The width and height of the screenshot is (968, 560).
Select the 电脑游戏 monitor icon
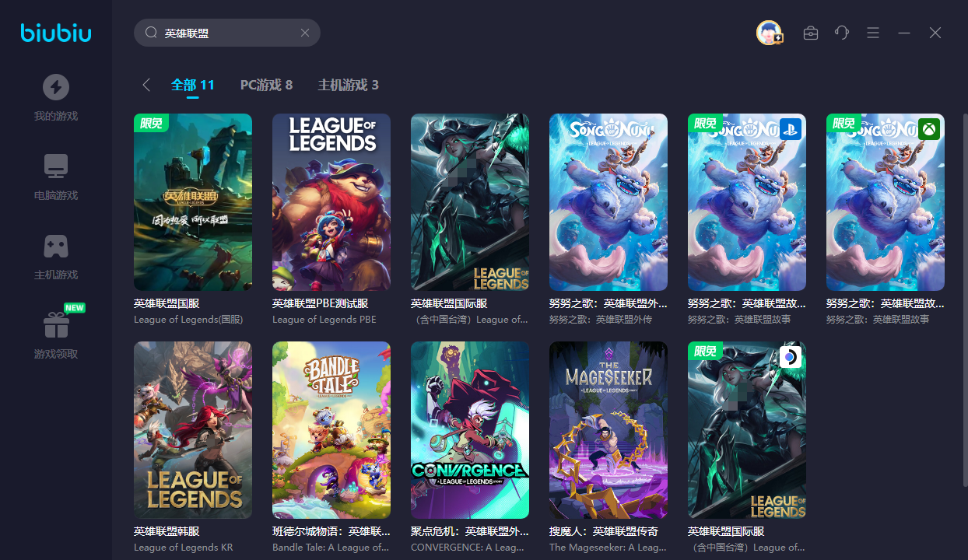(x=55, y=166)
